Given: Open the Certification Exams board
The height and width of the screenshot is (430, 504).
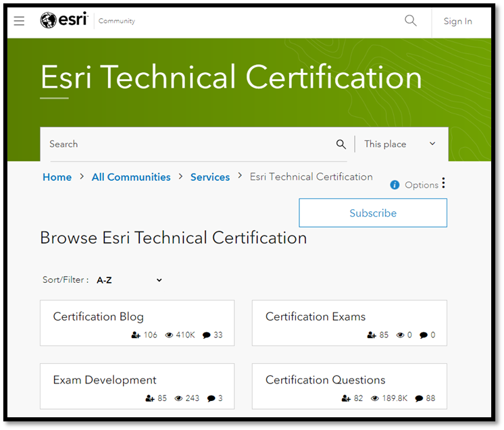Looking at the screenshot, I should 316,317.
